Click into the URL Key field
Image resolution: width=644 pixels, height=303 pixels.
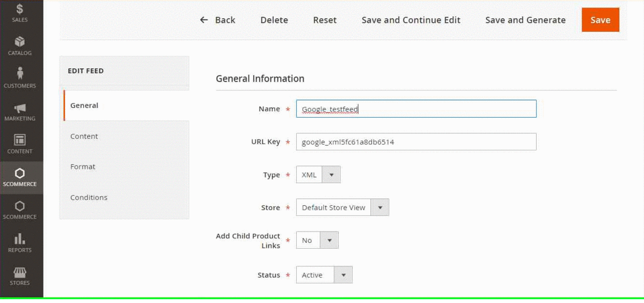click(416, 142)
